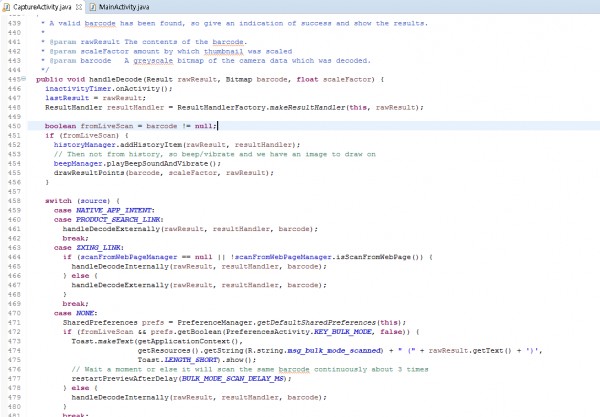Click the Java file icon on MainActivity.java tab
600x417 pixels.
(93, 7)
